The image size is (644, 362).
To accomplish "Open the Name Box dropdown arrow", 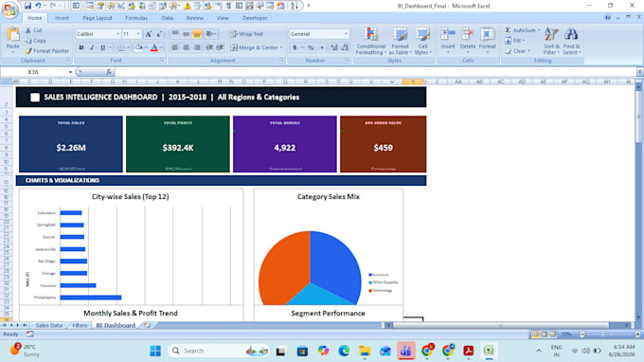I will coord(70,72).
